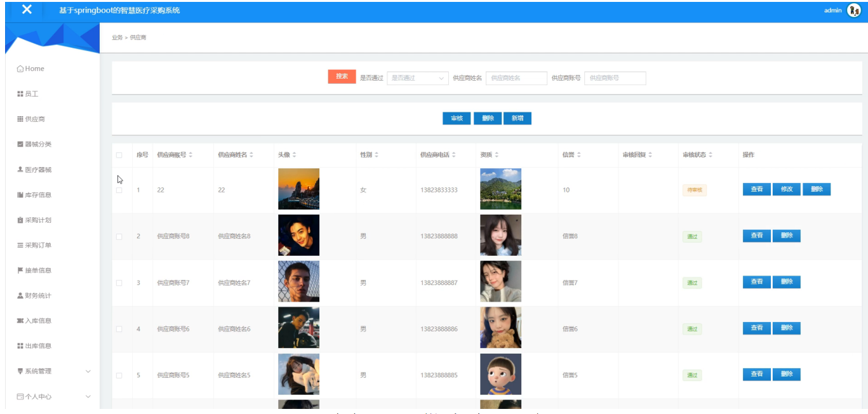This screenshot has width=868, height=414.
Task: Click 删除 in 供应商账号8 row
Action: pyautogui.click(x=787, y=236)
